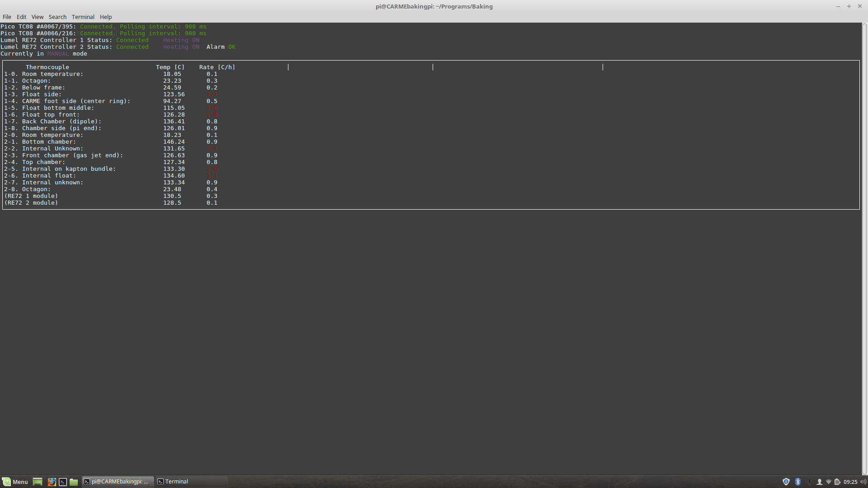This screenshot has height=488, width=868.
Task: Launch the file manager from the taskbar
Action: click(73, 482)
